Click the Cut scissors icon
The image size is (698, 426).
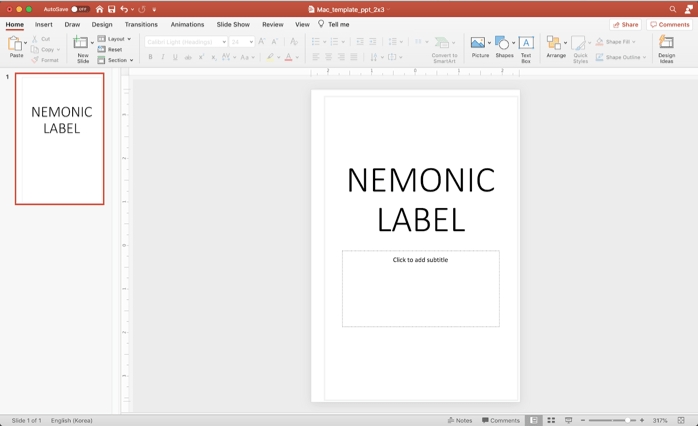point(35,39)
